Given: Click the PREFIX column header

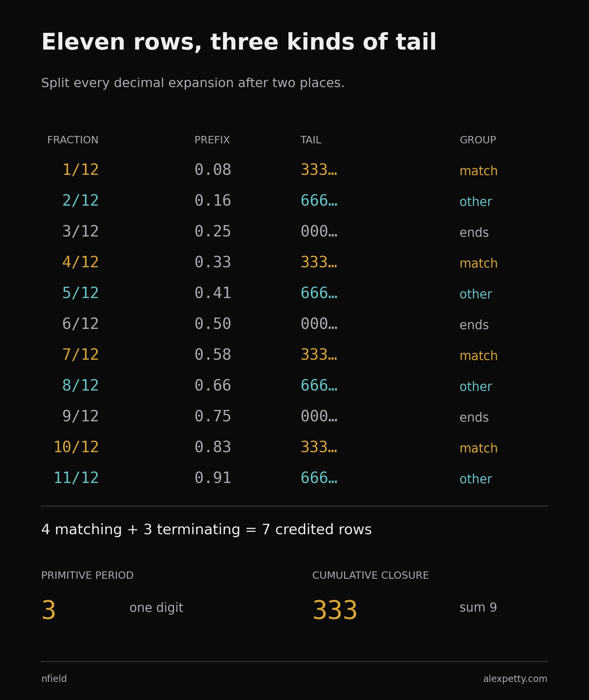Looking at the screenshot, I should point(212,140).
